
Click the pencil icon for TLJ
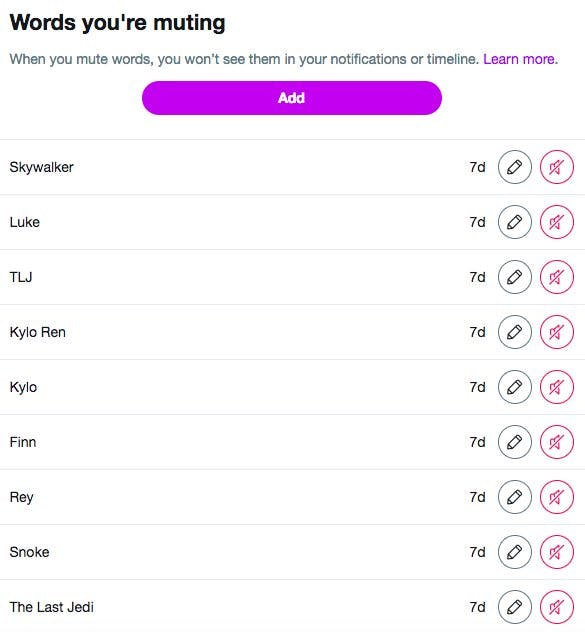[x=514, y=277]
